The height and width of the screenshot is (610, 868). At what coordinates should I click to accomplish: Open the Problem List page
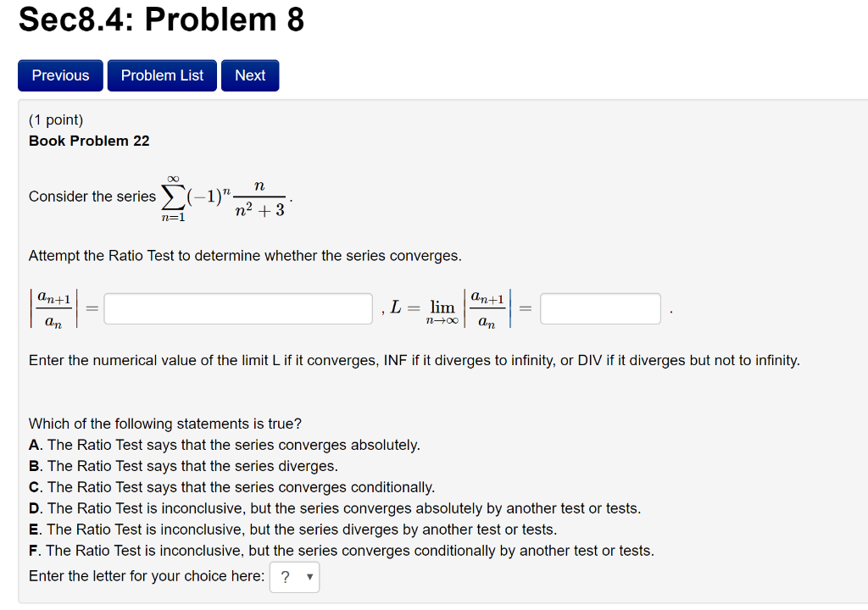(161, 75)
